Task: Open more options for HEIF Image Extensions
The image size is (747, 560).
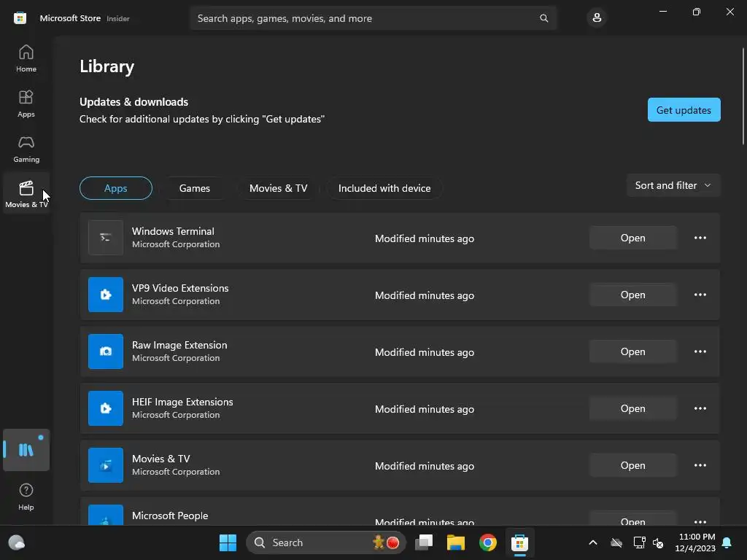Action: 700,408
